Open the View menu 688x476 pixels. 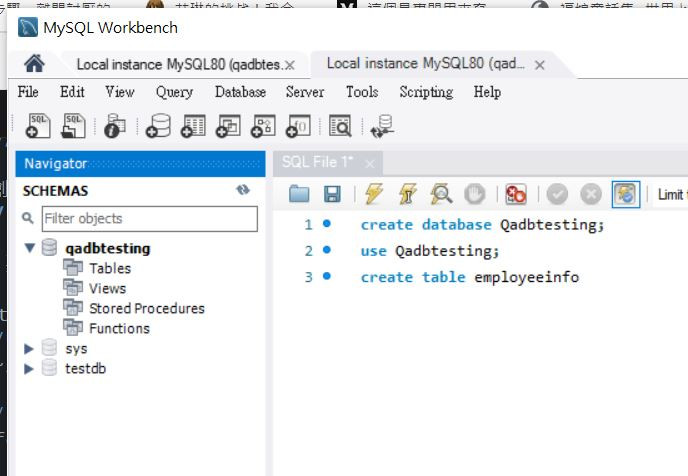[x=120, y=92]
